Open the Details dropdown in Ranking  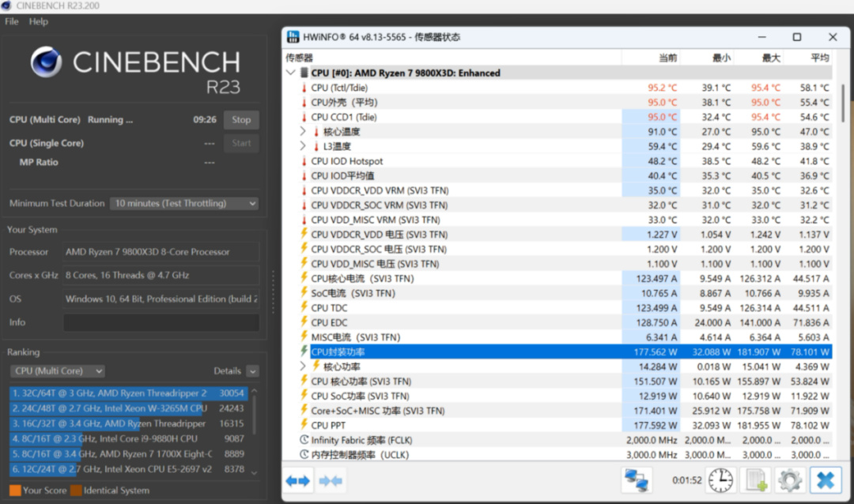coord(252,371)
